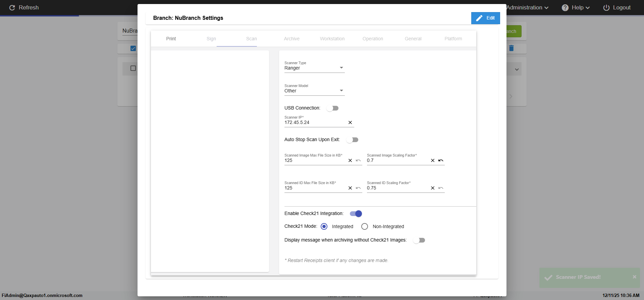Switch to the Workstation tab
Viewport: 644px width, 300px height.
(332, 39)
